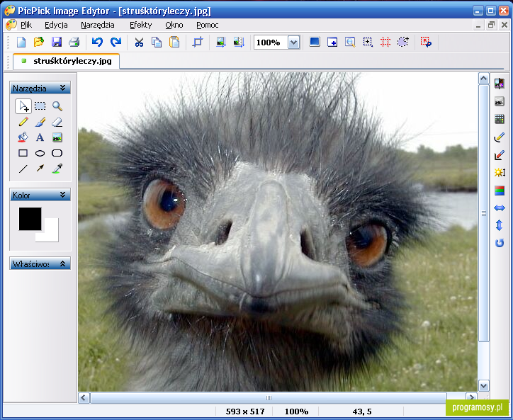Open the Efekty menu
Screen dimensions: 513x420
coord(141,25)
